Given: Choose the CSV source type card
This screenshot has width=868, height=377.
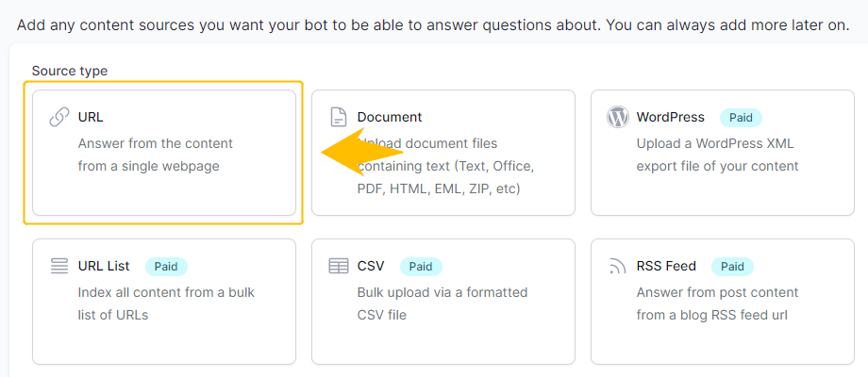Looking at the screenshot, I should click(x=443, y=302).
